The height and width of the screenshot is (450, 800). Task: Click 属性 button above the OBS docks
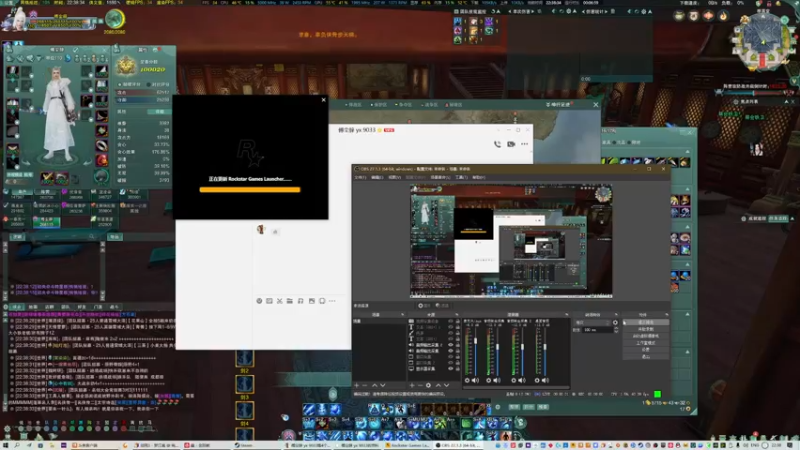[x=424, y=306]
